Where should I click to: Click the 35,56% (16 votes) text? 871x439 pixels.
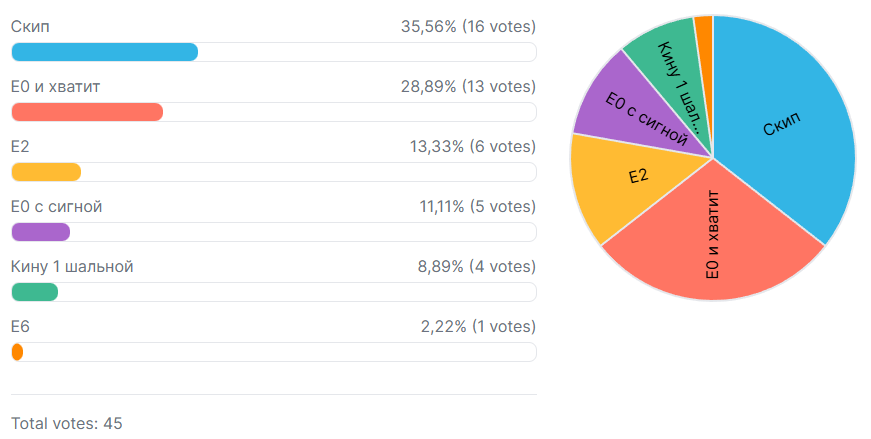[x=468, y=26]
